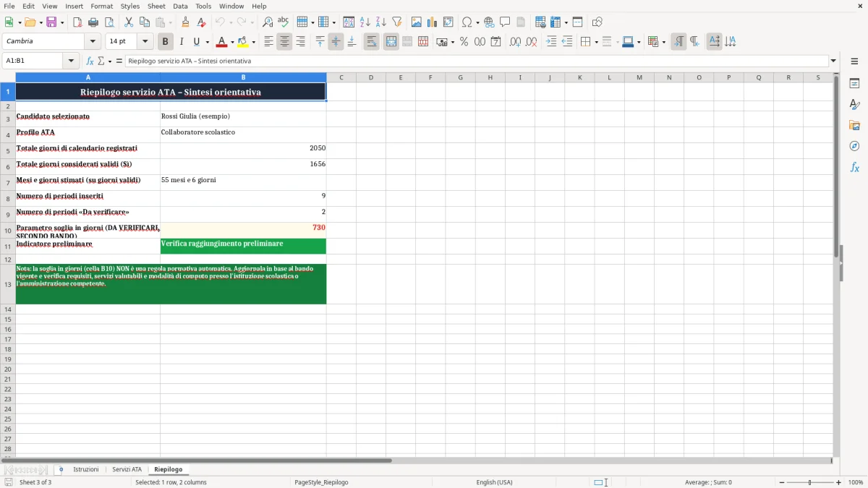
Task: Toggle Center Horizontally alignment
Action: [285, 42]
